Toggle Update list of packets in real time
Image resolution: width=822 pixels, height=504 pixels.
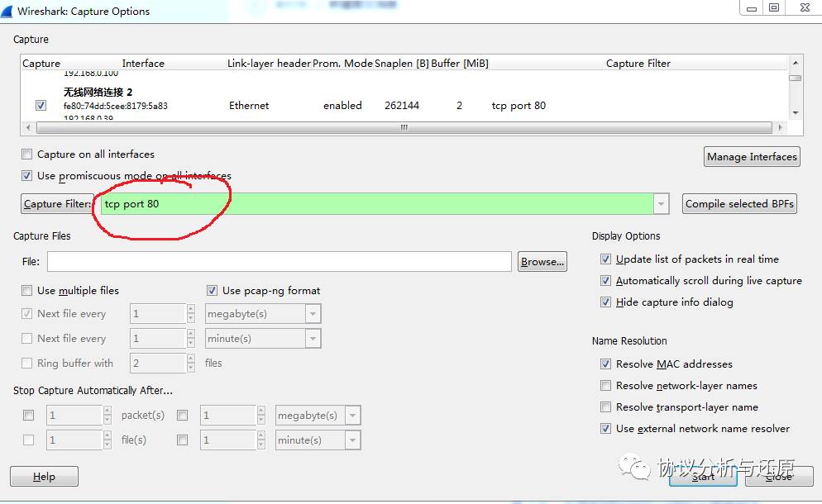pos(605,259)
